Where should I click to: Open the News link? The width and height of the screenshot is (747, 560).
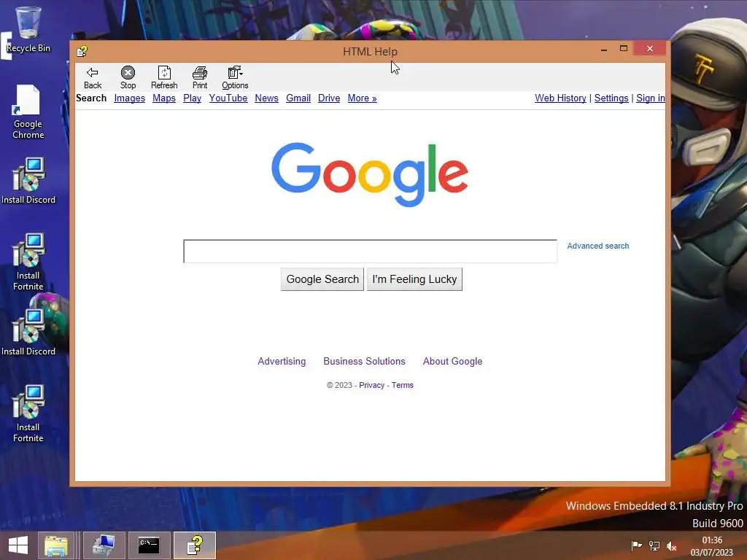pos(266,98)
